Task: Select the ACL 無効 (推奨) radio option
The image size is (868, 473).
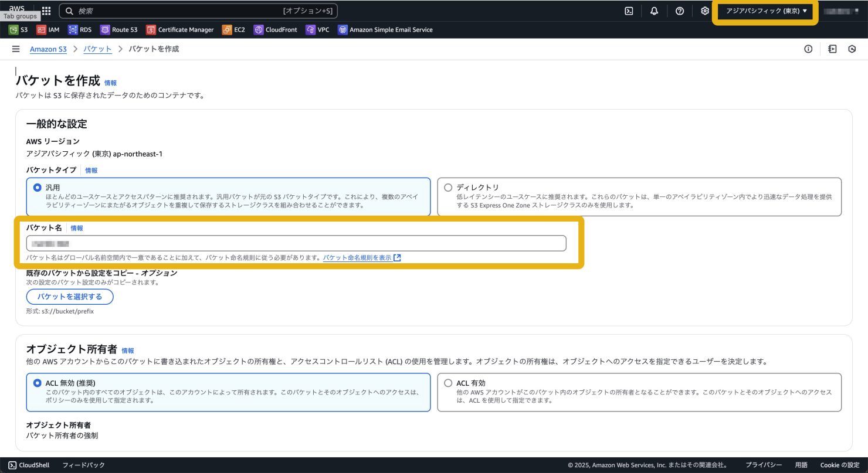Action: pyautogui.click(x=38, y=383)
